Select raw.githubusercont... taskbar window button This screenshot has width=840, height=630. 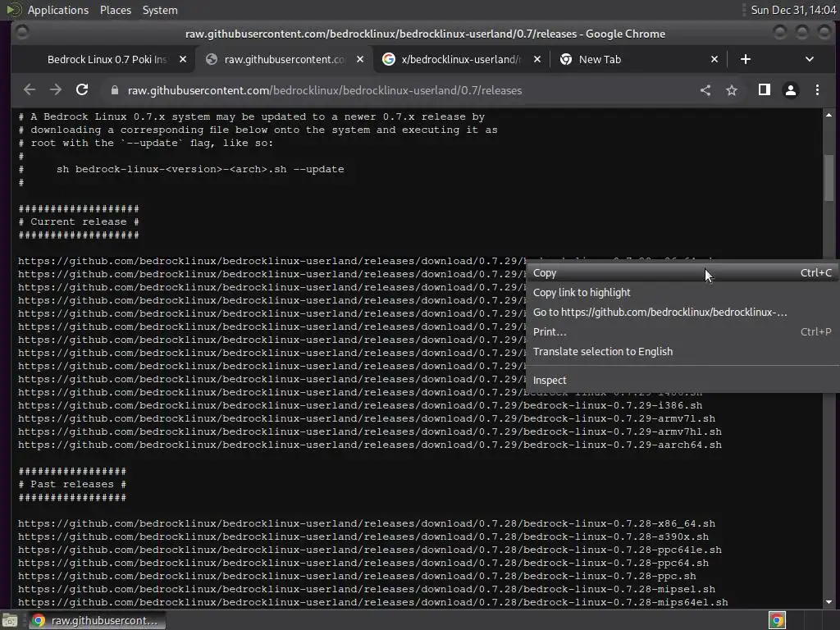97,620
